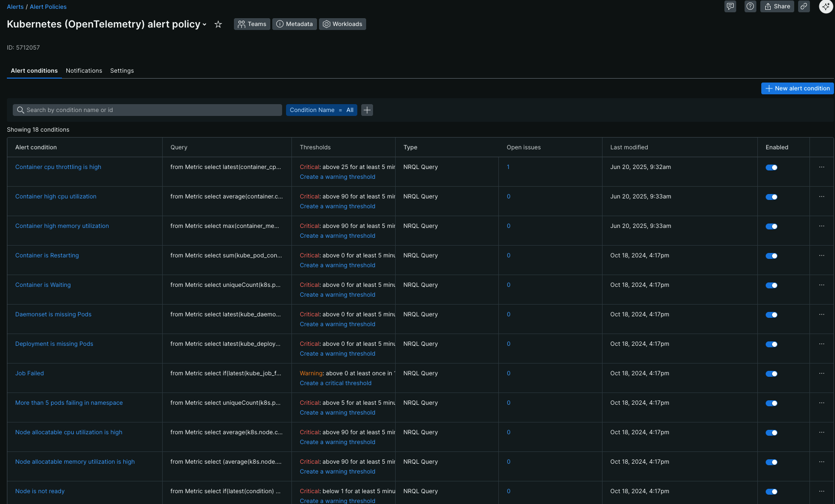Toggle Container is Restarting enabled switch
835x504 pixels.
point(771,256)
